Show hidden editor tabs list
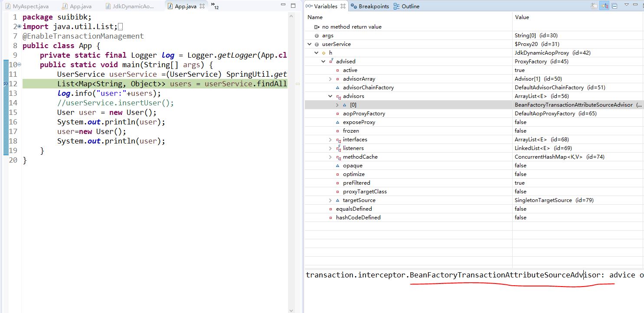 coord(214,6)
